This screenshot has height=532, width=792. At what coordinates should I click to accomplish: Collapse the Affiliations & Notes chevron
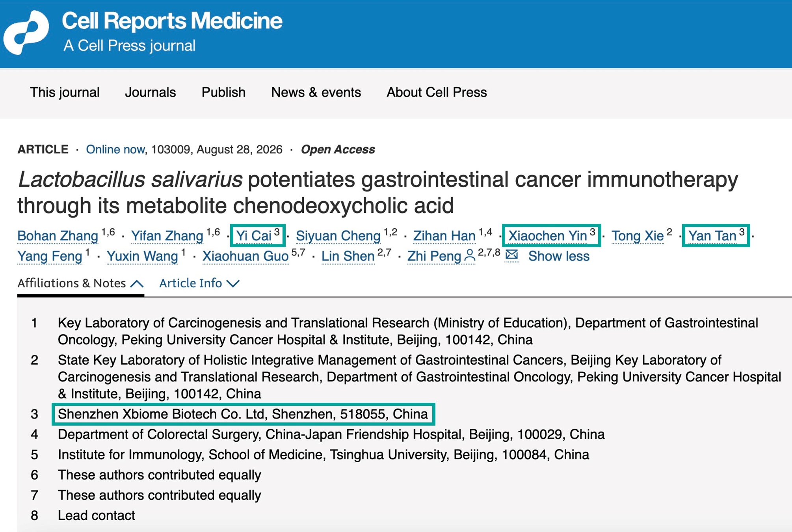pos(137,283)
